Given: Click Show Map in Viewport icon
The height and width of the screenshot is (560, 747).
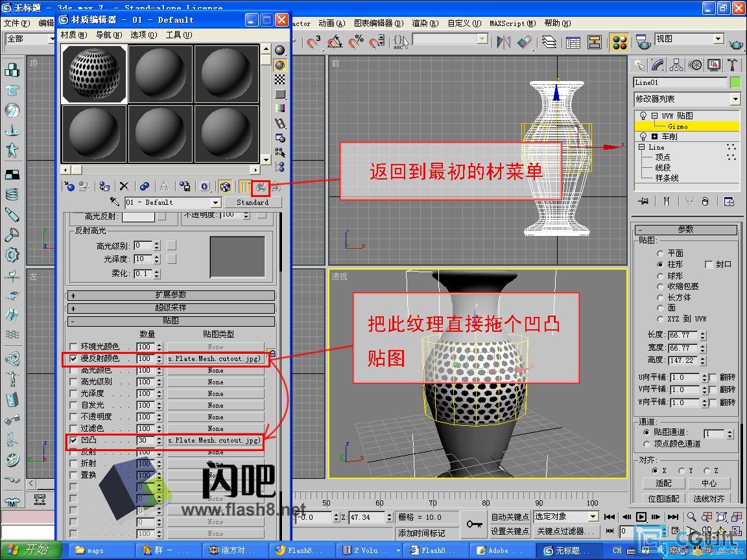Looking at the screenshot, I should click(x=225, y=187).
